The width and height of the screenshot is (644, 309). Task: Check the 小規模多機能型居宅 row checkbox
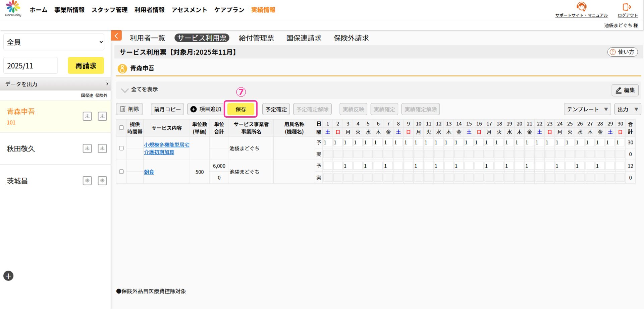click(x=121, y=148)
